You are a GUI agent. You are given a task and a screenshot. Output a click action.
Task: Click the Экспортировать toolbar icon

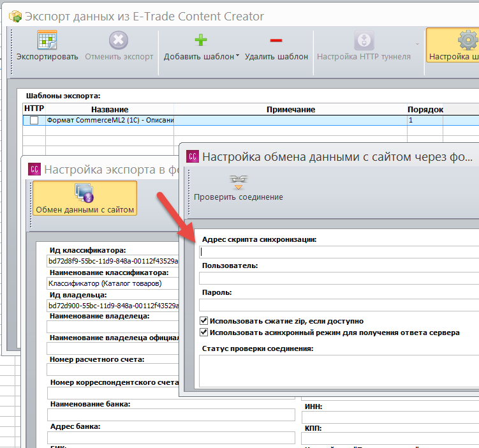click(x=47, y=40)
